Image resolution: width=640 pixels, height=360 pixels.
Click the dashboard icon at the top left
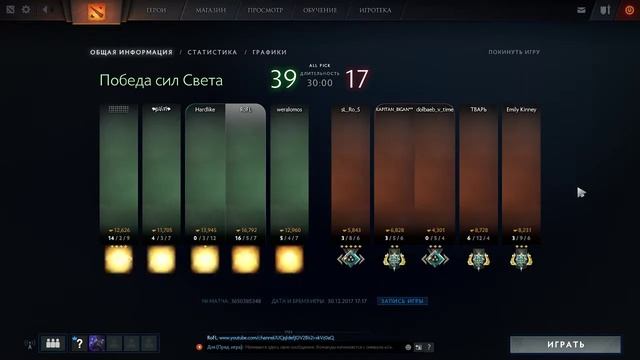10,9
